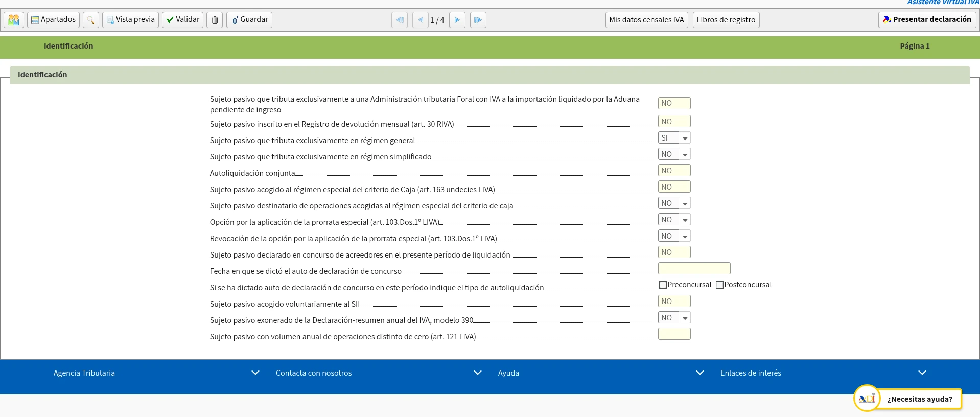The image size is (980, 417).
Task: Expand the Ayuda footer section
Action: 699,373
